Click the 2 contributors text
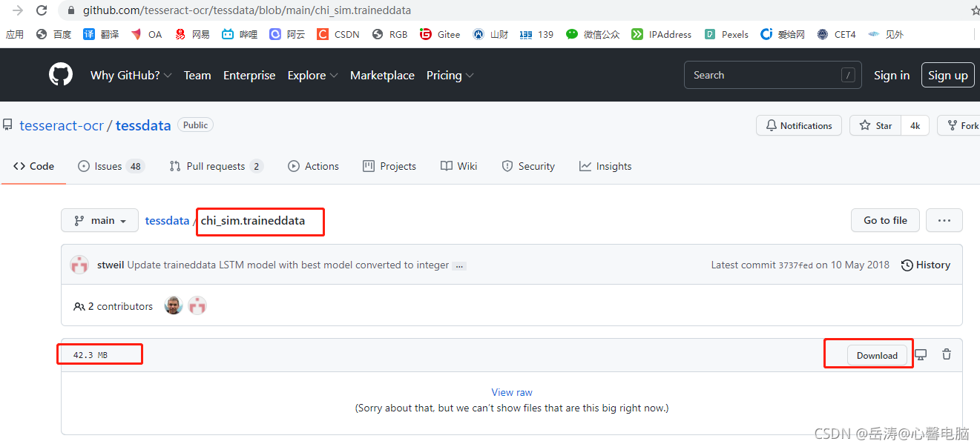This screenshot has width=980, height=447. [114, 306]
